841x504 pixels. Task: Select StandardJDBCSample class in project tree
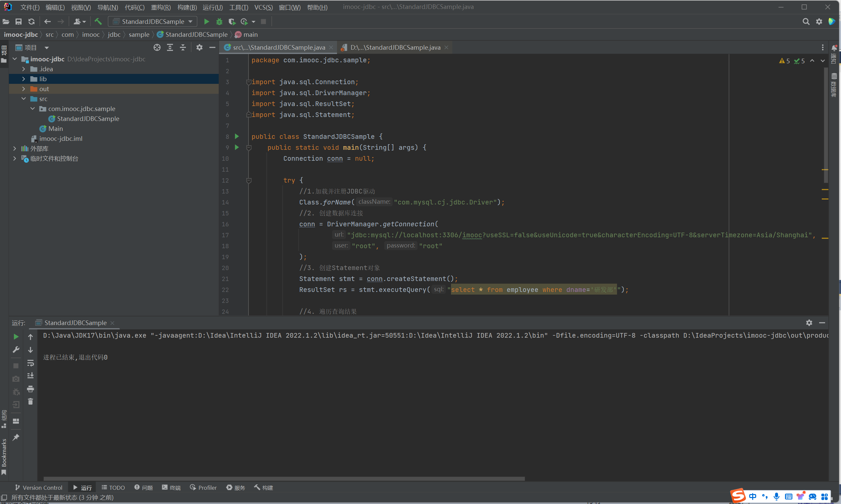click(88, 119)
